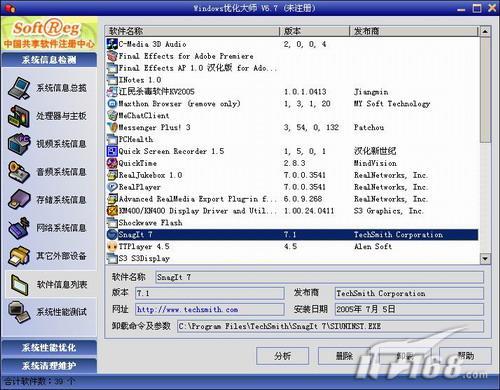
Task: Click the list scrollbar down arrow
Action: pyautogui.click(x=485, y=258)
